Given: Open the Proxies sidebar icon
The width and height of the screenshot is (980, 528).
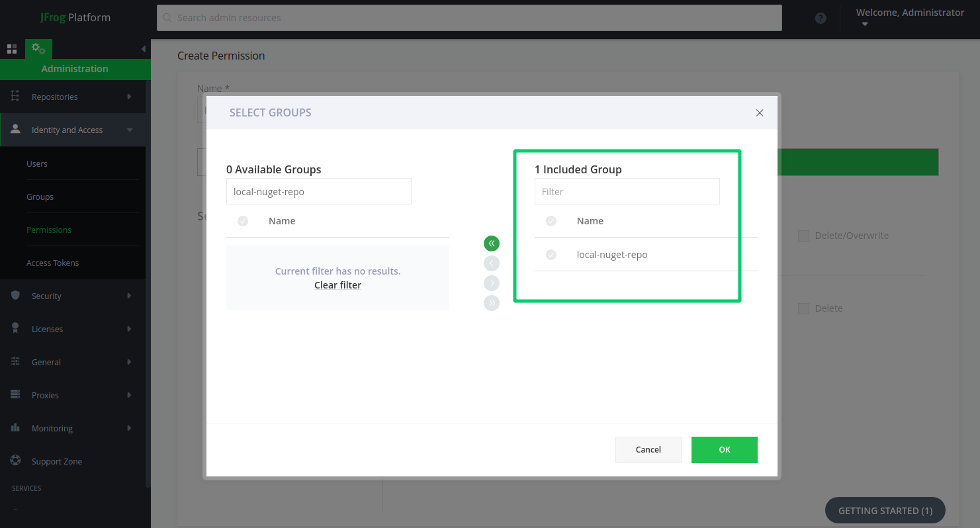Looking at the screenshot, I should coord(15,395).
